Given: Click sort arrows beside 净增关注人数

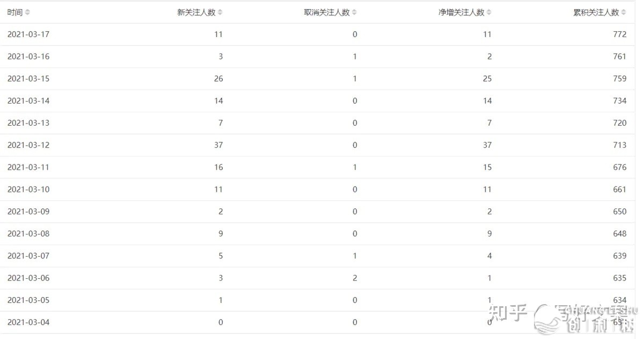Looking at the screenshot, I should coord(489,12).
